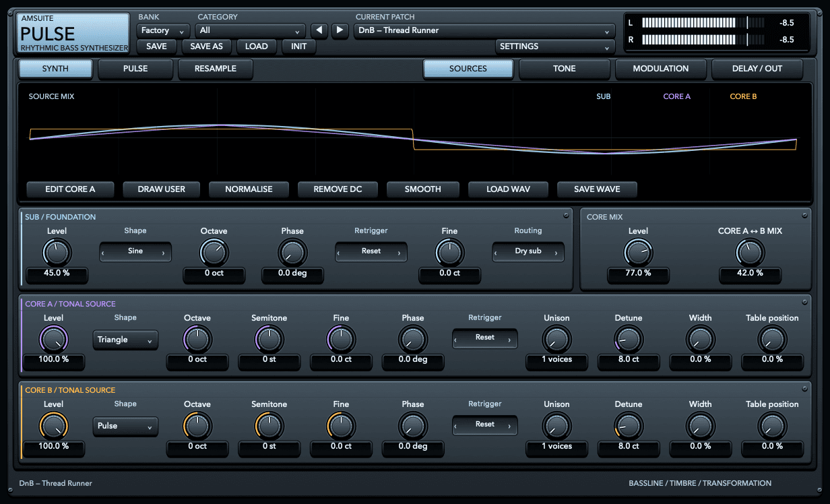Click the Core B Octave knob
The width and height of the screenshot is (830, 504).
[197, 426]
